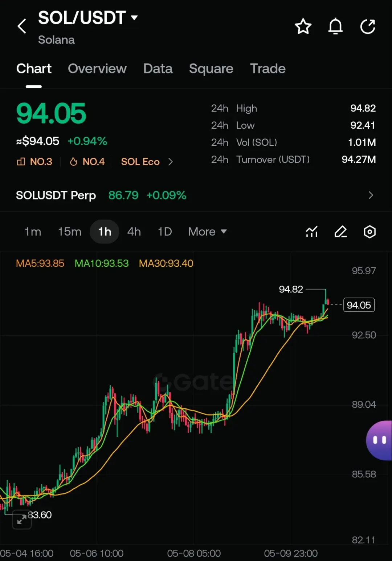Expand chart to fullscreen icon
392x561 pixels.
coord(22,520)
